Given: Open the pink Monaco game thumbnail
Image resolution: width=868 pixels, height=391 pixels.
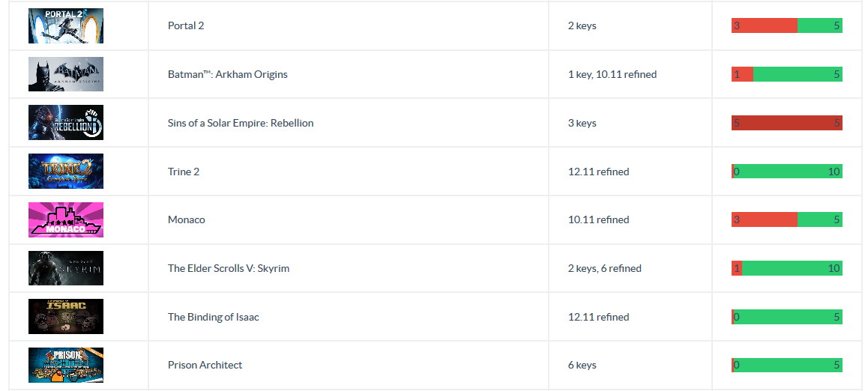Looking at the screenshot, I should [x=66, y=219].
